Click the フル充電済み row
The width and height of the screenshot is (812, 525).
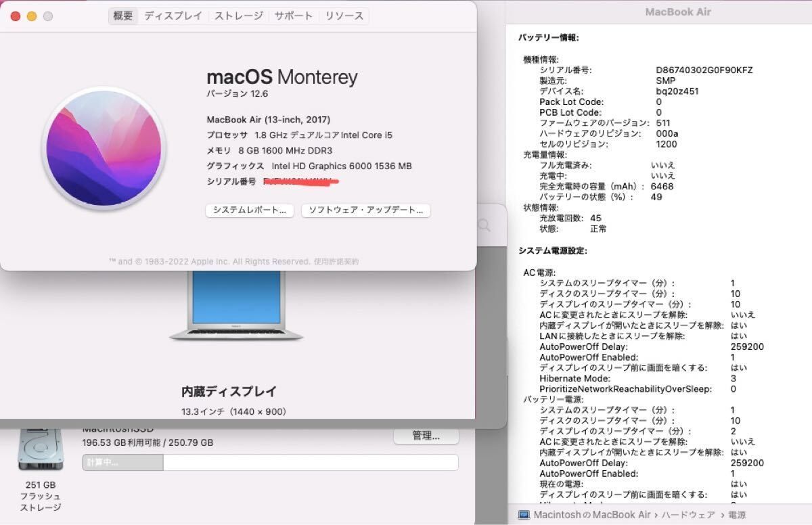(607, 165)
